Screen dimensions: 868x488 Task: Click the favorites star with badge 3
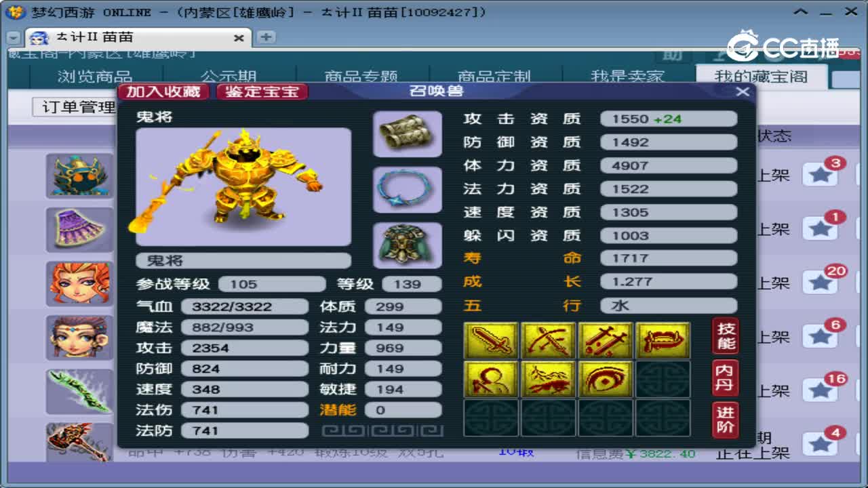pos(821,175)
